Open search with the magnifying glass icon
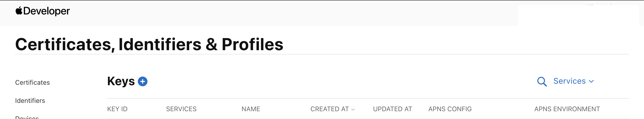 point(542,81)
